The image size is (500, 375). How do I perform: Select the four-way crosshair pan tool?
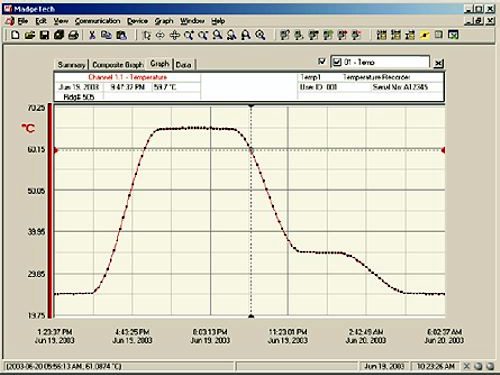pos(175,35)
